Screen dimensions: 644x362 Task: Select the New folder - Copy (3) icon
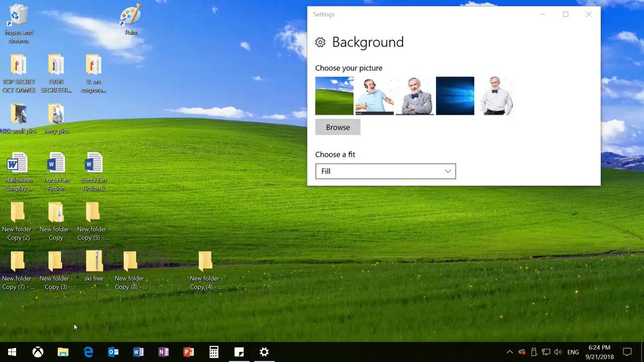click(56, 271)
